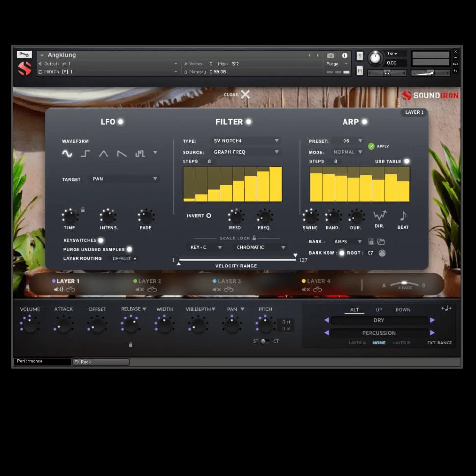Screen dimensions: 476x476
Task: Select the UP articulation tab
Action: (379, 310)
